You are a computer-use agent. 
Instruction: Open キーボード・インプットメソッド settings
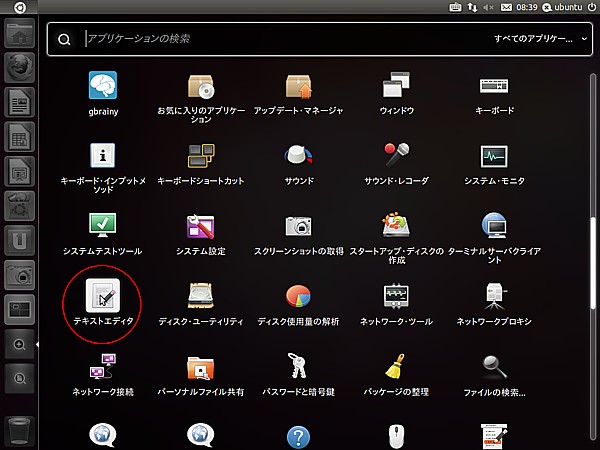pyautogui.click(x=103, y=168)
